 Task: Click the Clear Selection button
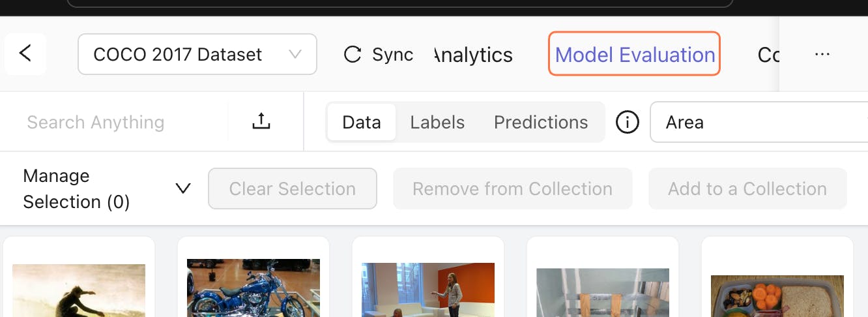tap(293, 189)
